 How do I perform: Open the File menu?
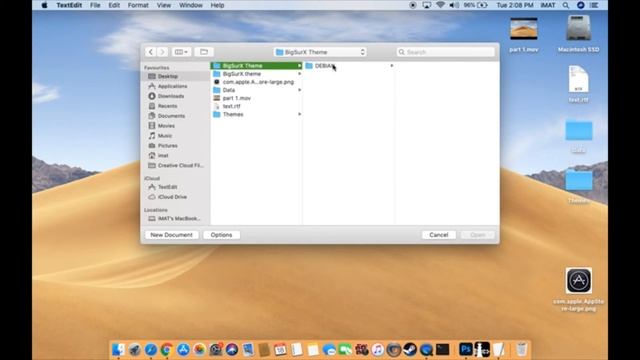click(95, 5)
